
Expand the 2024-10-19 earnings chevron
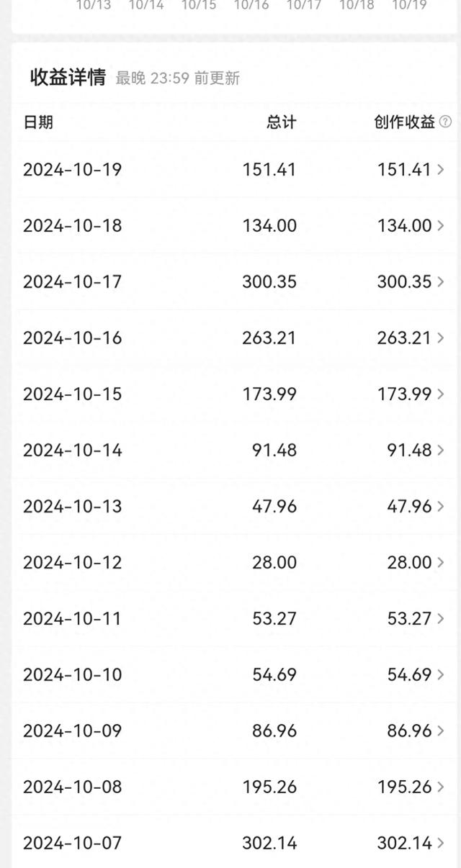click(441, 170)
